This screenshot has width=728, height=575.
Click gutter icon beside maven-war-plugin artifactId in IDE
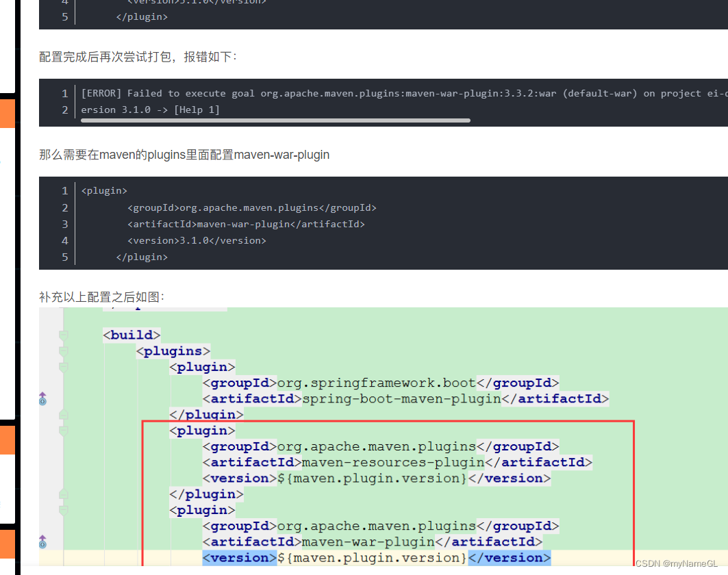(42, 541)
